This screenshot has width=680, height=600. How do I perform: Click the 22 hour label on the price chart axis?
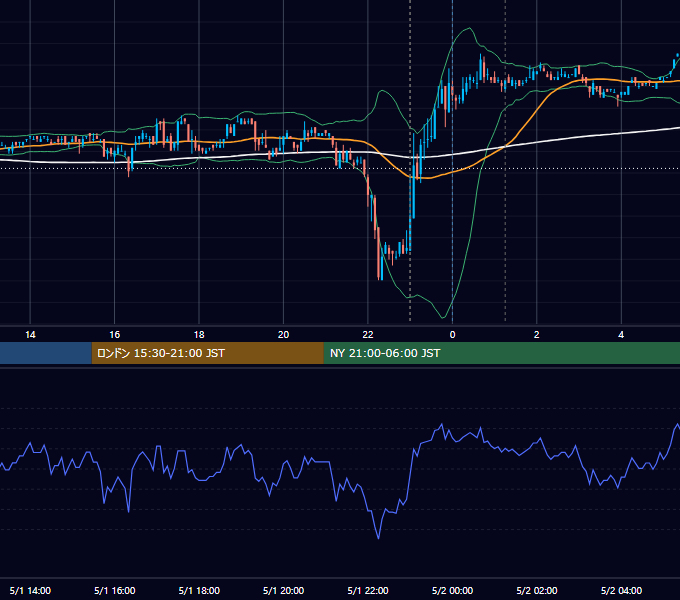click(x=368, y=335)
